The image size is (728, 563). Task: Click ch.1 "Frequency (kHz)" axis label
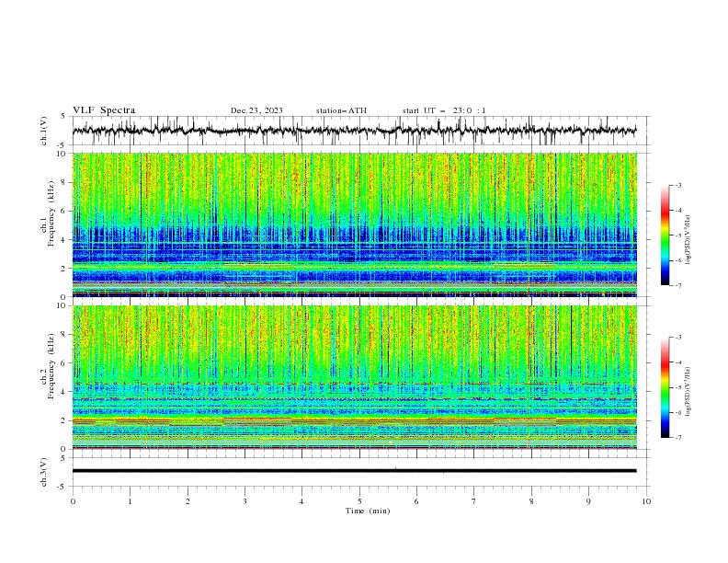51,214
